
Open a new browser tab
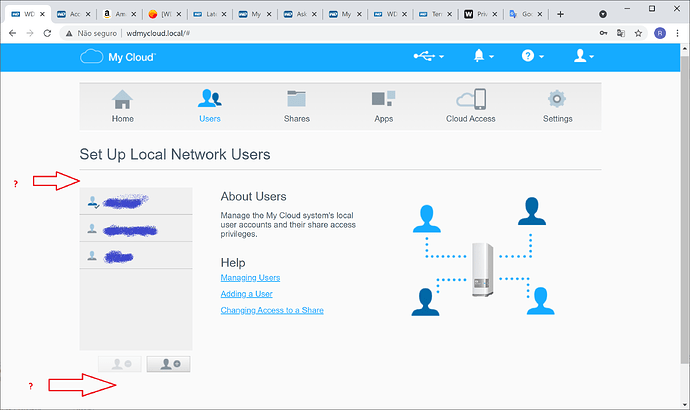[x=560, y=14]
